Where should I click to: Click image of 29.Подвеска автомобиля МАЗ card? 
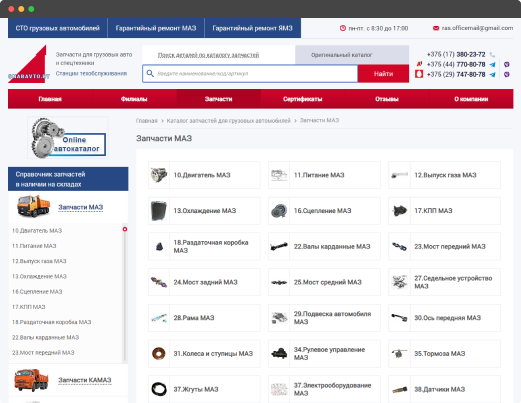click(x=279, y=318)
